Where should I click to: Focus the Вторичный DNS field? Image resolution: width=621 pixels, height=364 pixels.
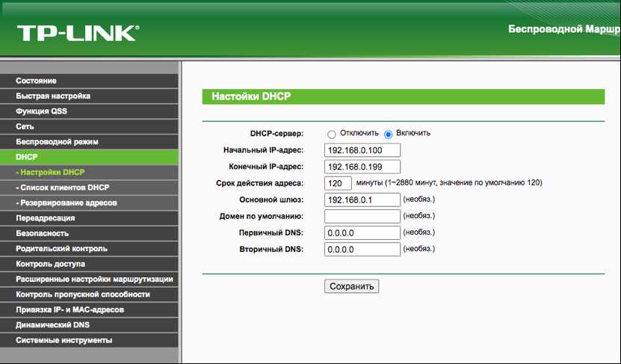pyautogui.click(x=362, y=250)
